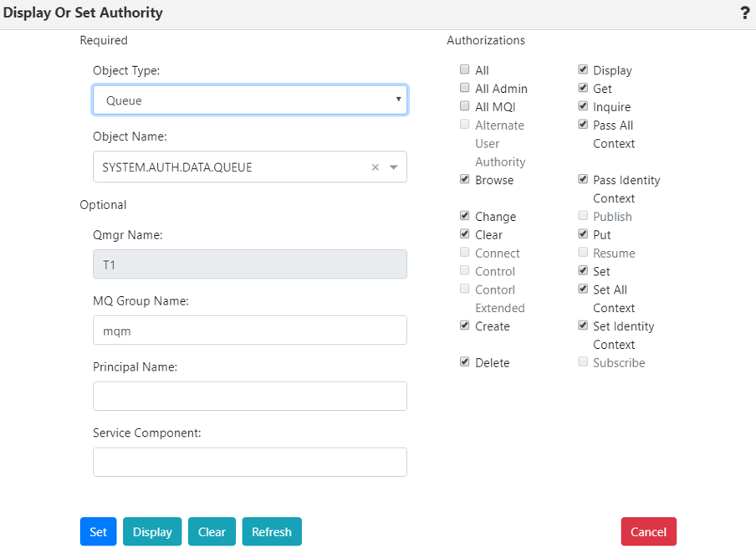The width and height of the screenshot is (756, 548).
Task: Toggle the Control checkbox
Action: pos(465,270)
